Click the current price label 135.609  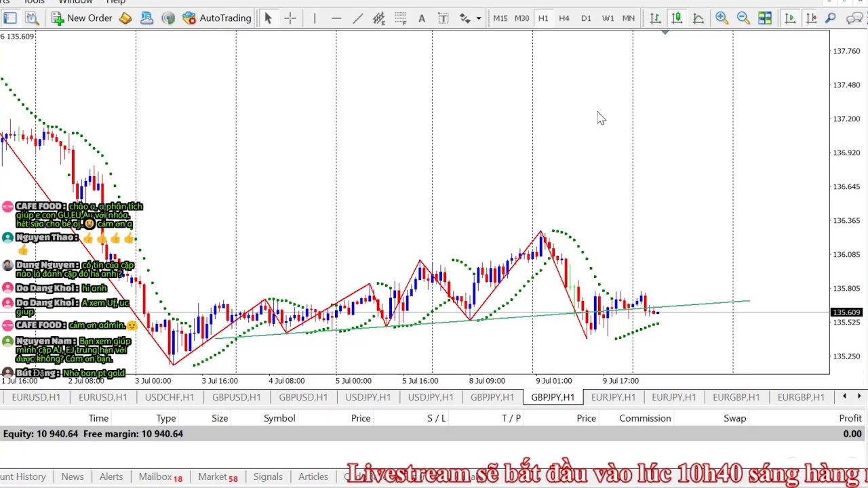[x=846, y=312]
